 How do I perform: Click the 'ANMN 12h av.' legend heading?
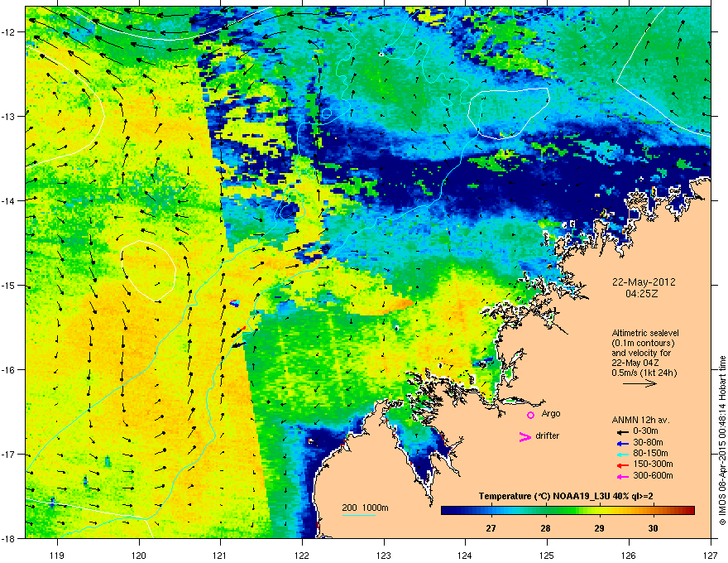[x=640, y=420]
